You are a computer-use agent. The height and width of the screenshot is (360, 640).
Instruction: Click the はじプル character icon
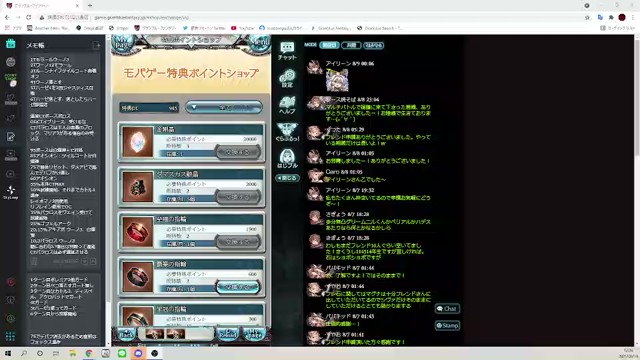[x=287, y=158]
